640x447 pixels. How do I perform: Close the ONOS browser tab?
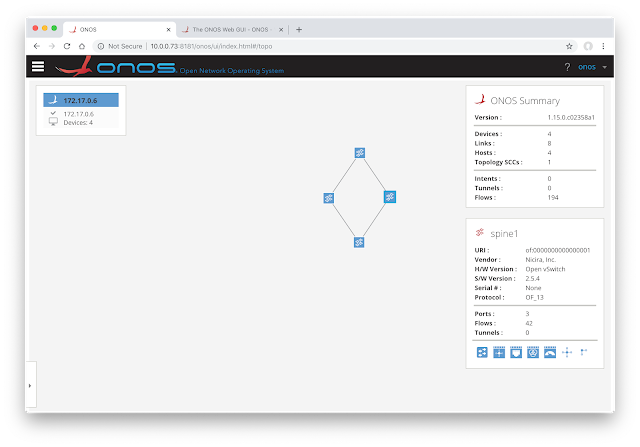(168, 29)
